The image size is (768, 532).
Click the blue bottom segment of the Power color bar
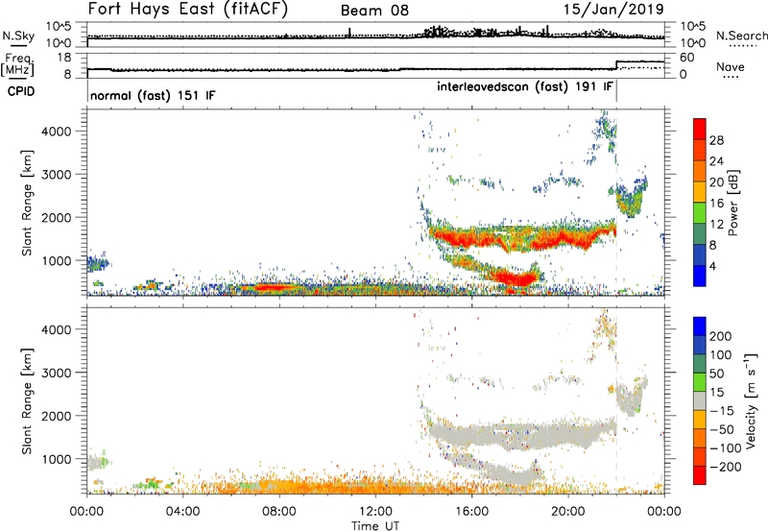click(x=700, y=276)
